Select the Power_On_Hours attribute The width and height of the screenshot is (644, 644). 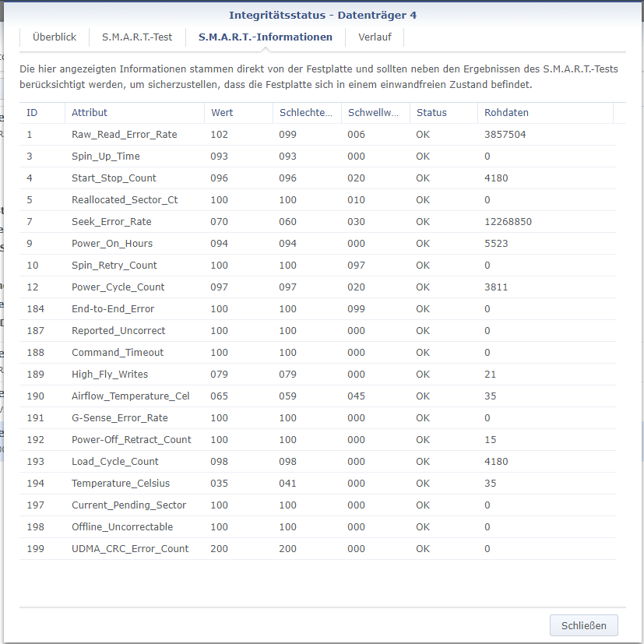coord(112,243)
